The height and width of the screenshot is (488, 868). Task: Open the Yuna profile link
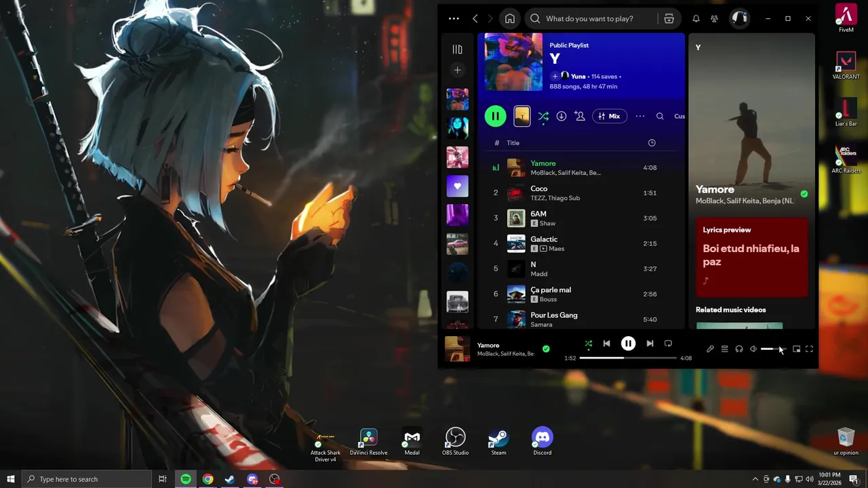578,77
